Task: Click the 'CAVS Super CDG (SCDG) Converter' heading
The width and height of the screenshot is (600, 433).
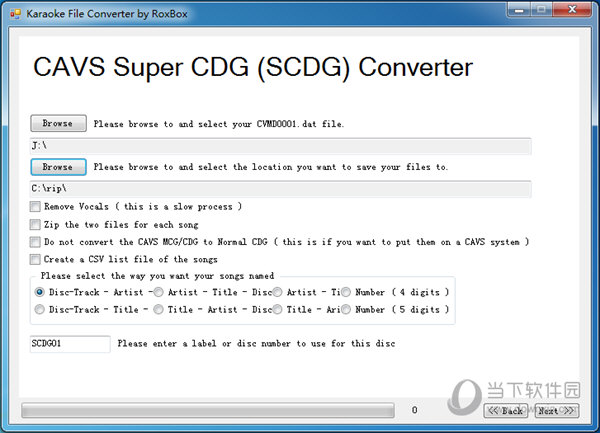Action: (x=253, y=68)
